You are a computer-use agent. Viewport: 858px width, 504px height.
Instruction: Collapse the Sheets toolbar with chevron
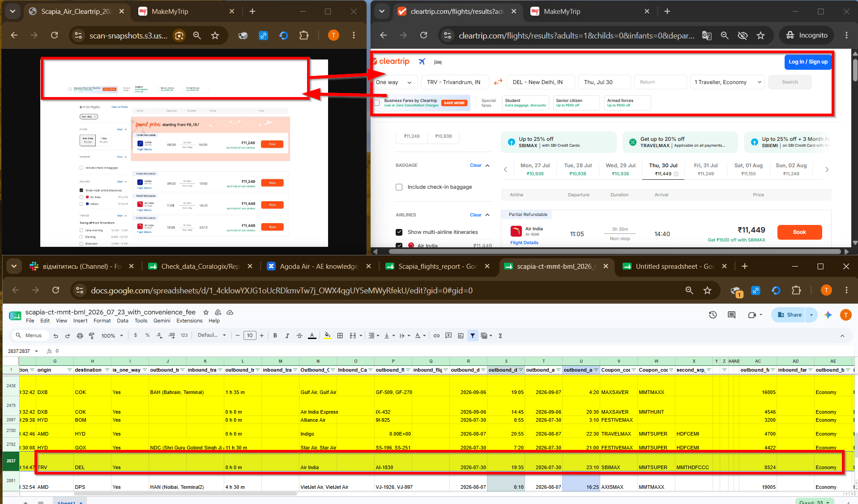click(842, 335)
